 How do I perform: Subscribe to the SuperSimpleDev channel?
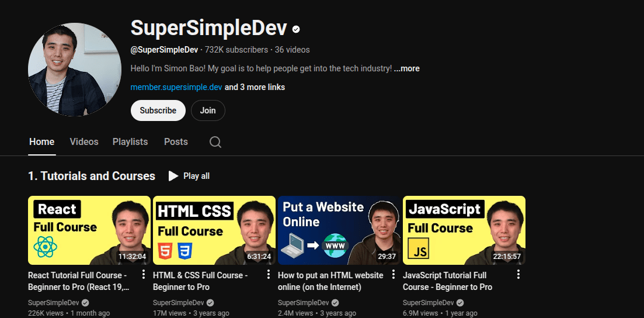[158, 110]
